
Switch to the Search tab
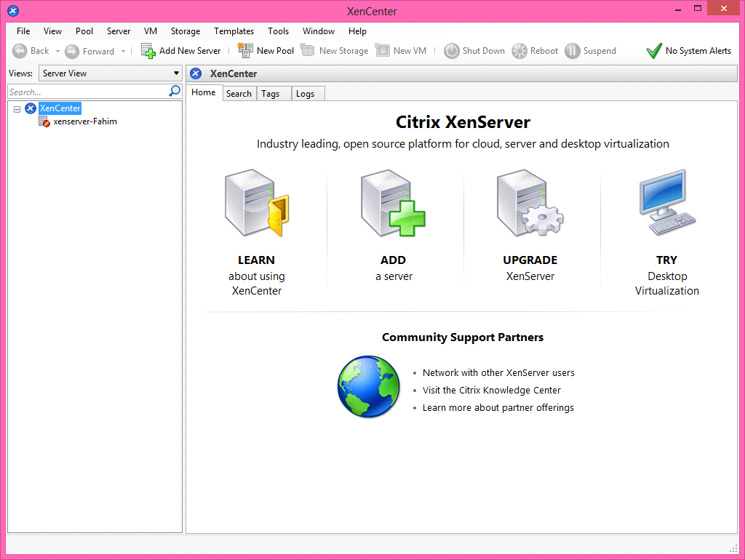point(239,94)
